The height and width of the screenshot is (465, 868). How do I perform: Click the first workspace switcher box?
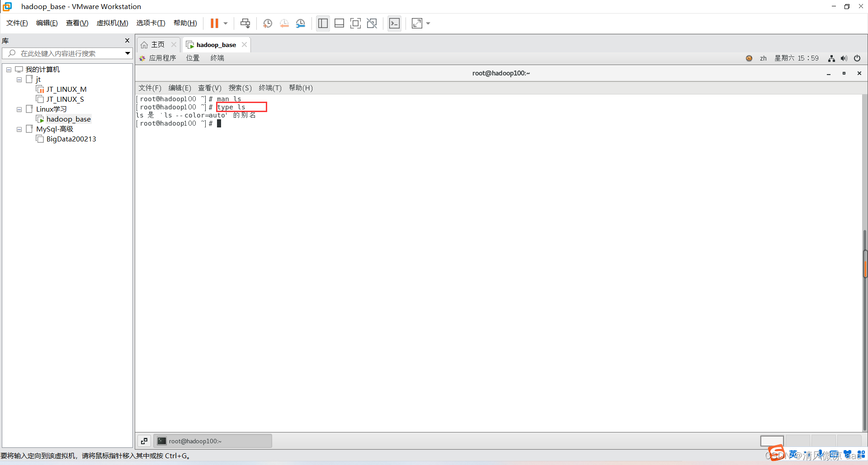pyautogui.click(x=772, y=441)
